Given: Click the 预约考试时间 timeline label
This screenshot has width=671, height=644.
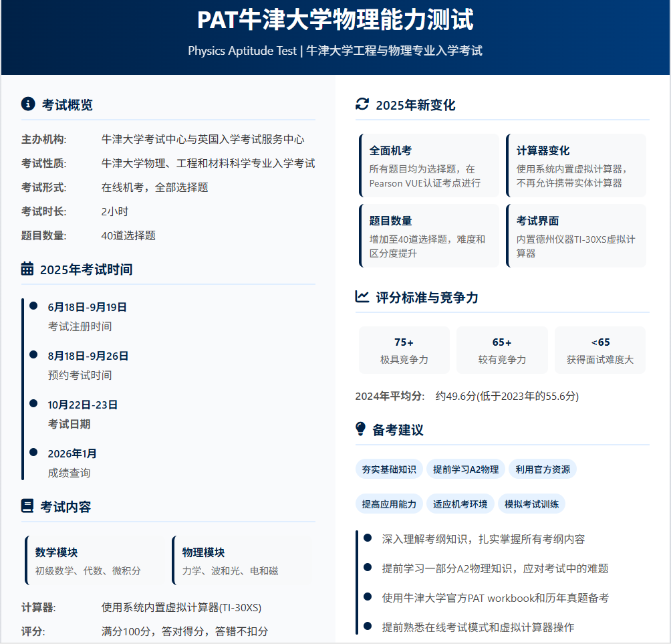Looking at the screenshot, I should [80, 375].
